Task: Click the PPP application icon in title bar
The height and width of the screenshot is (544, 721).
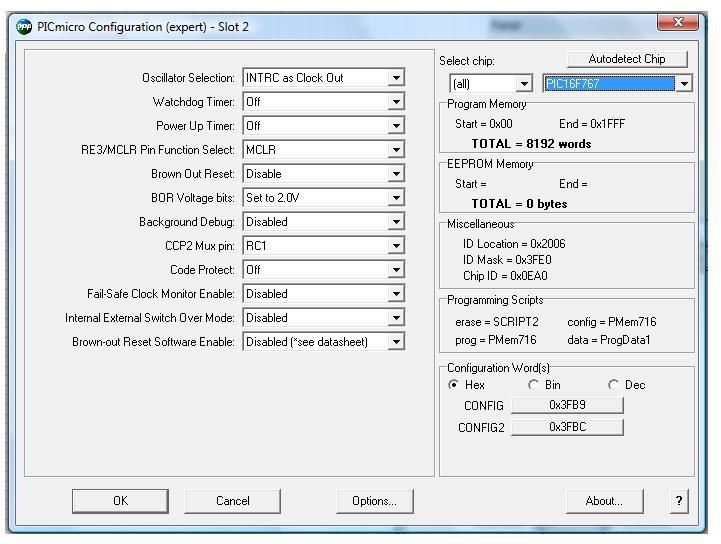Action: (x=24, y=27)
